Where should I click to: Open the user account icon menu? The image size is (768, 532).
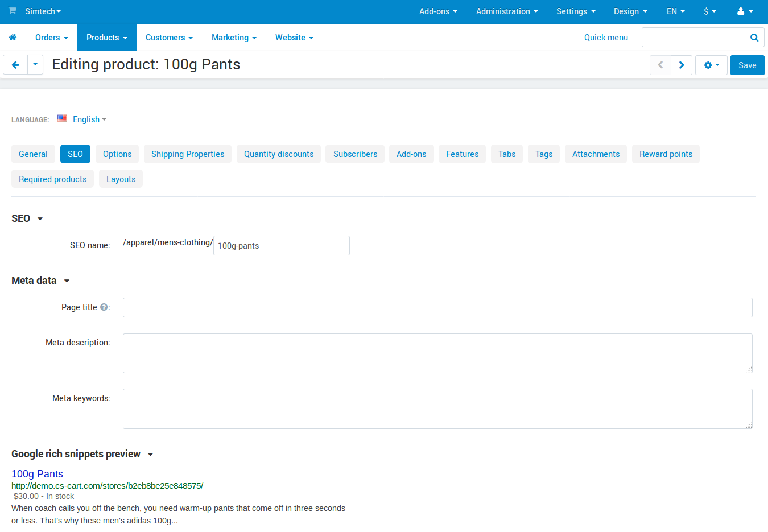pyautogui.click(x=745, y=11)
